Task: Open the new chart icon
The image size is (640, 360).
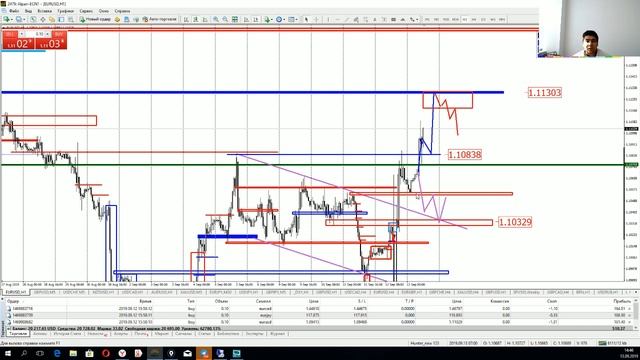Action: click(7, 19)
